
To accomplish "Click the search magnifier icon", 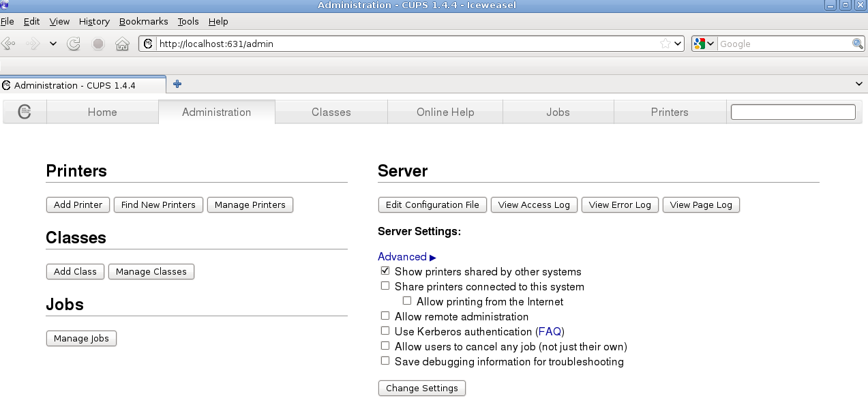I will pyautogui.click(x=858, y=44).
